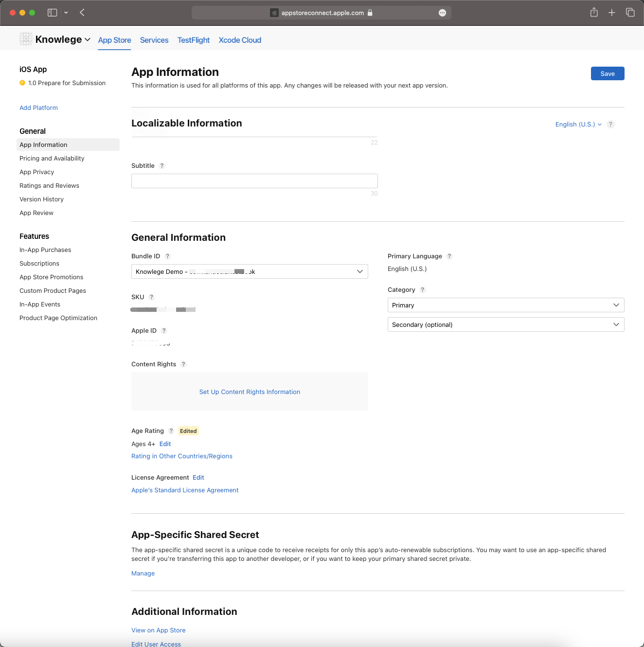Screen dimensions: 644x647
Task: Switch to the Xcode Cloud tab
Action: [240, 40]
